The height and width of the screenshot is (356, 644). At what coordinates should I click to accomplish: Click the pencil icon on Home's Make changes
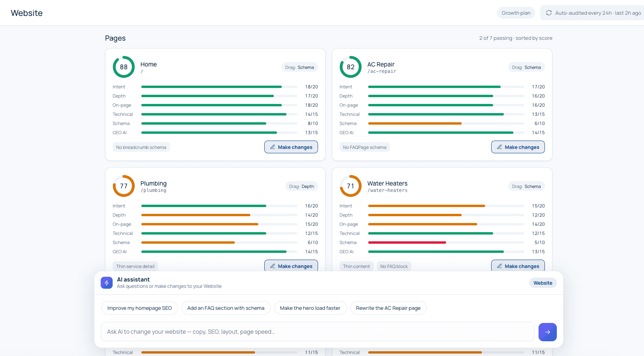273,147
